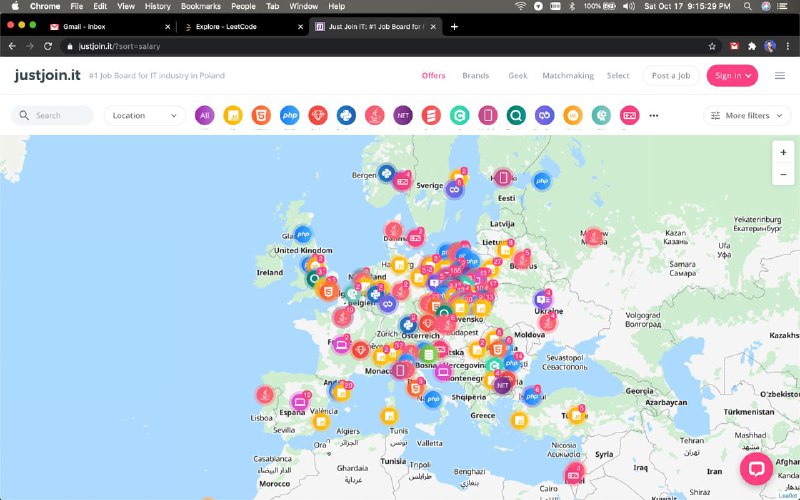Go to the Offers page

tap(433, 76)
